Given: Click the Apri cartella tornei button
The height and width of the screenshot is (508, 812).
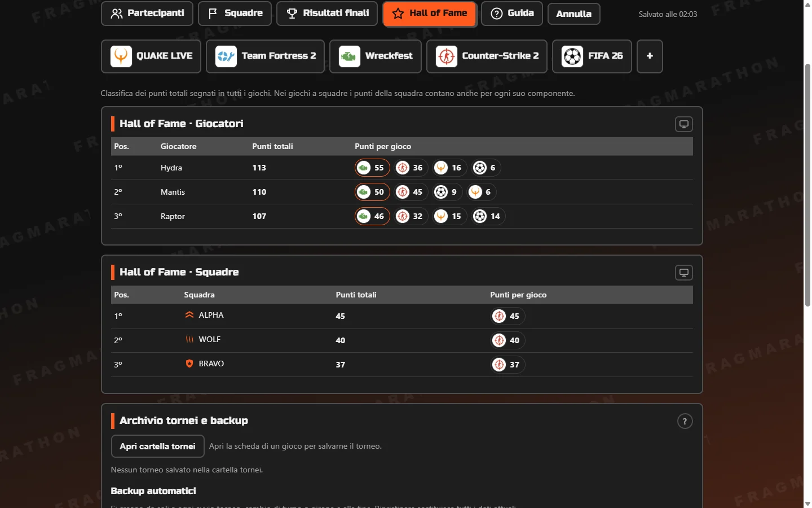Looking at the screenshot, I should 157,446.
